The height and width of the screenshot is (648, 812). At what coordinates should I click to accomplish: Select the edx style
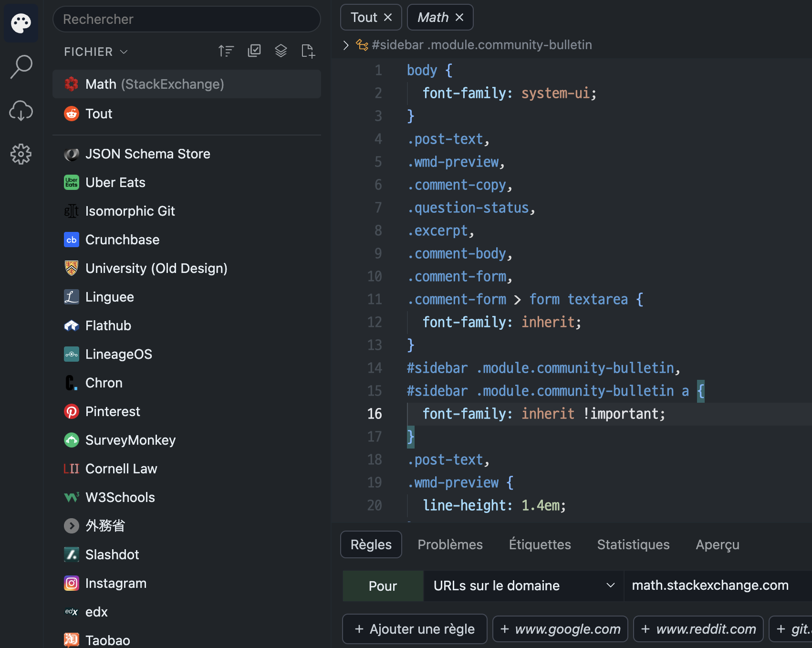(187, 612)
